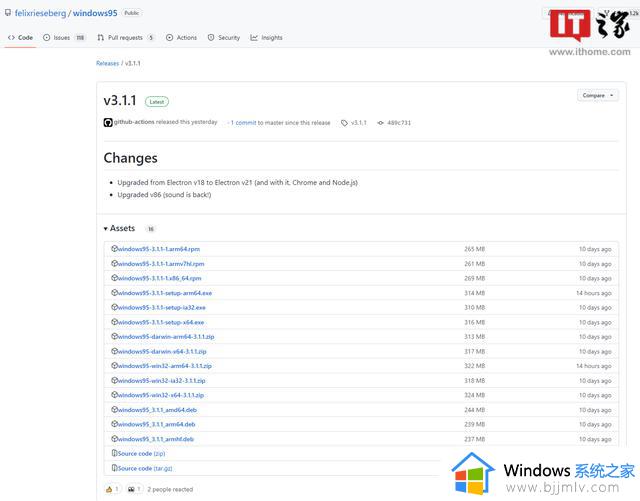
Task: Click the Issues tab circle icon
Action: pos(47,38)
